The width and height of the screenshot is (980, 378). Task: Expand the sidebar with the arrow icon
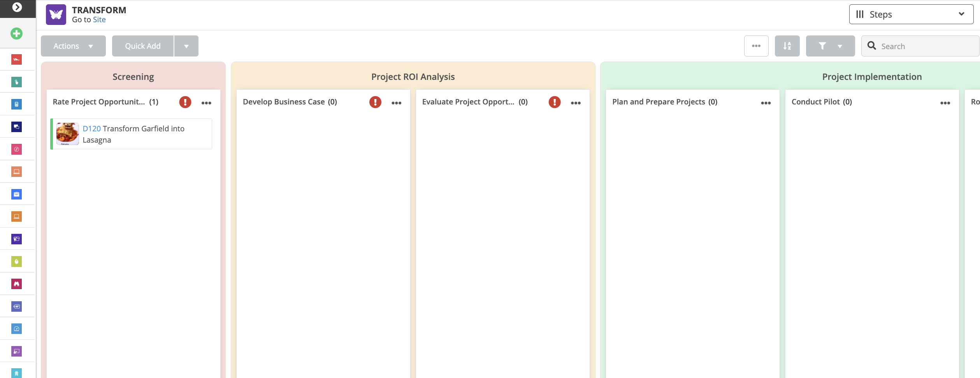click(17, 7)
